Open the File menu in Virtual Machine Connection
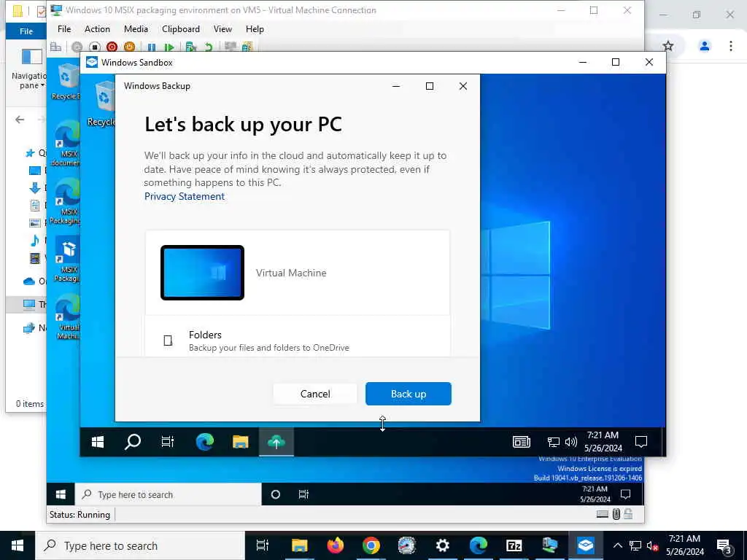The height and width of the screenshot is (560, 747). tap(64, 29)
